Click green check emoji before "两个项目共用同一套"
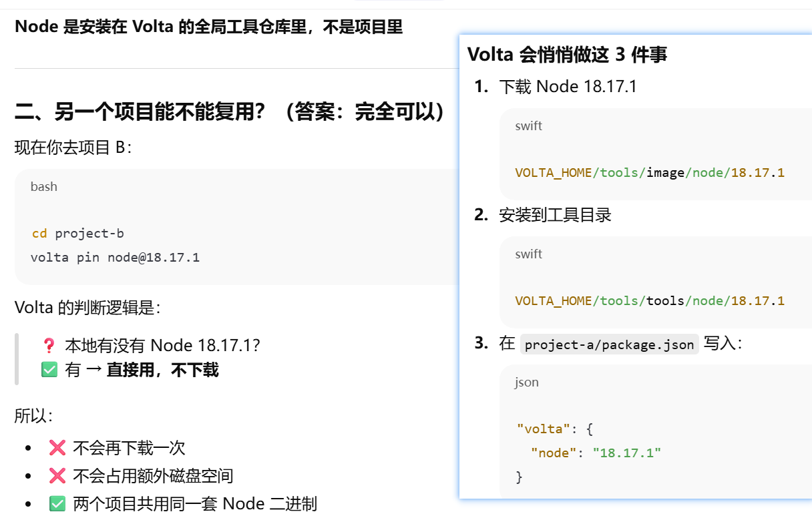This screenshot has height=516, width=812. click(x=57, y=504)
